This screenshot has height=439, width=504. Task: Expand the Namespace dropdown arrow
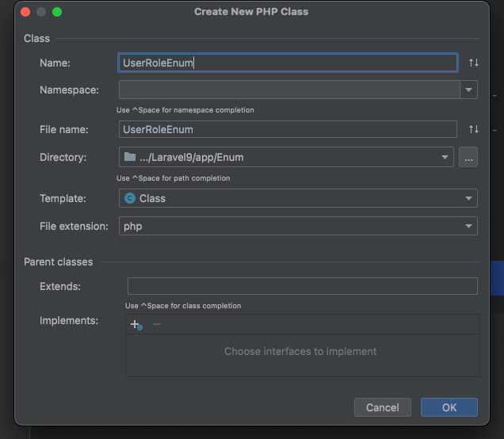coord(468,90)
